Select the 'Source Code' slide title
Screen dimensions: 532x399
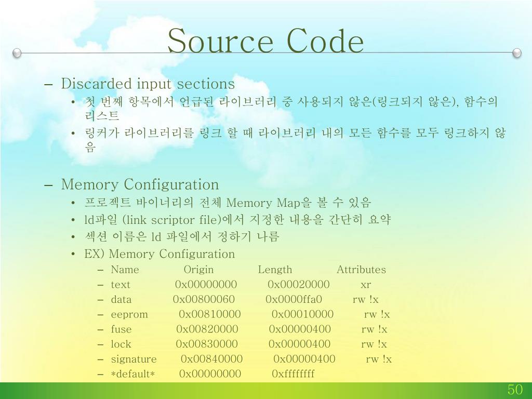265,41
